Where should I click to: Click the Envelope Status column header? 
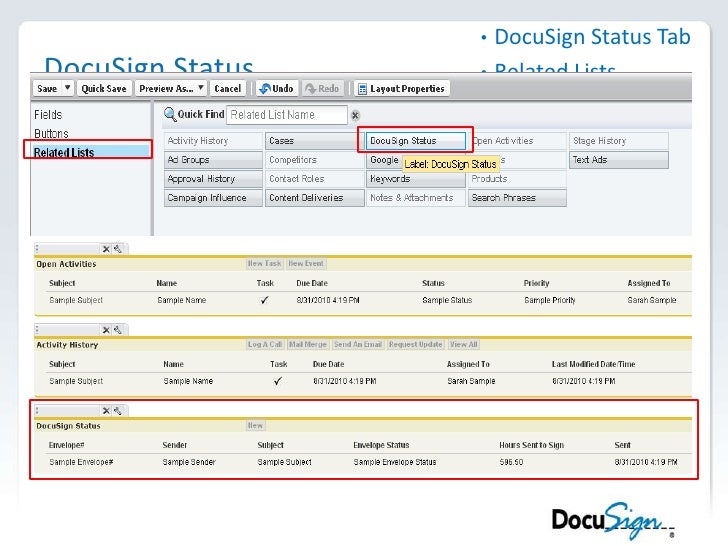click(x=381, y=445)
